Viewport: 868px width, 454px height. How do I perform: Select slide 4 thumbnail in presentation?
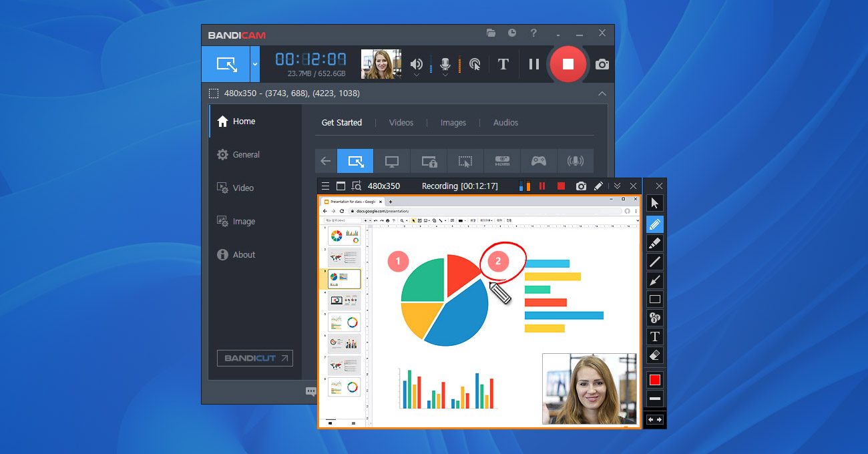(345, 300)
